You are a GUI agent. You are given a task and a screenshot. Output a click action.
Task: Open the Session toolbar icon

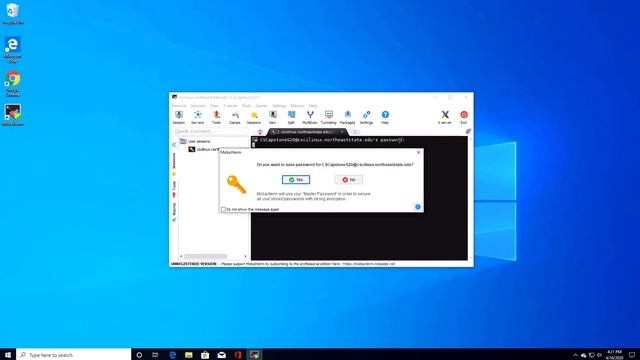coord(179,117)
